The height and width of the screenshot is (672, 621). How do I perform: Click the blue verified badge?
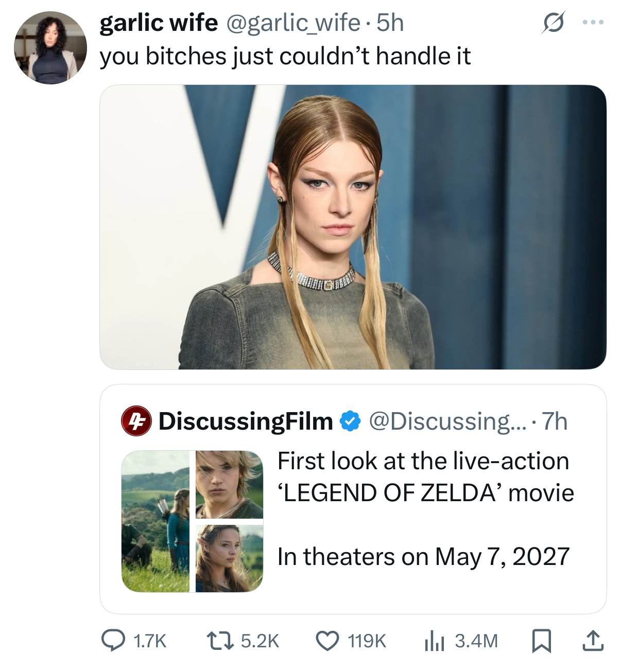click(x=350, y=421)
